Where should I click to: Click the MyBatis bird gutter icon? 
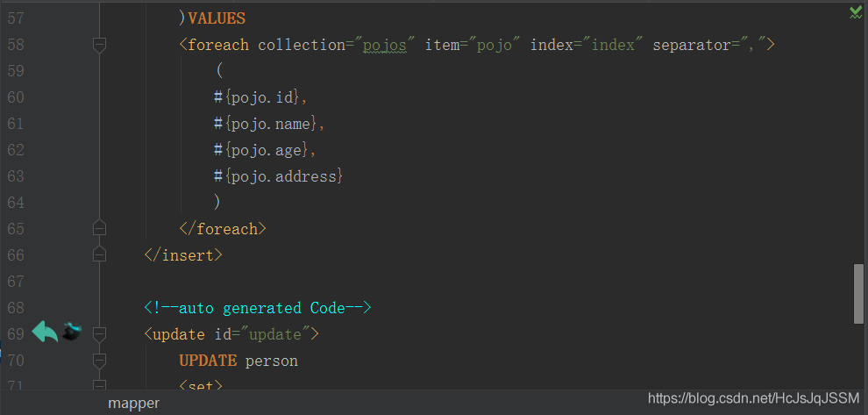click(72, 333)
